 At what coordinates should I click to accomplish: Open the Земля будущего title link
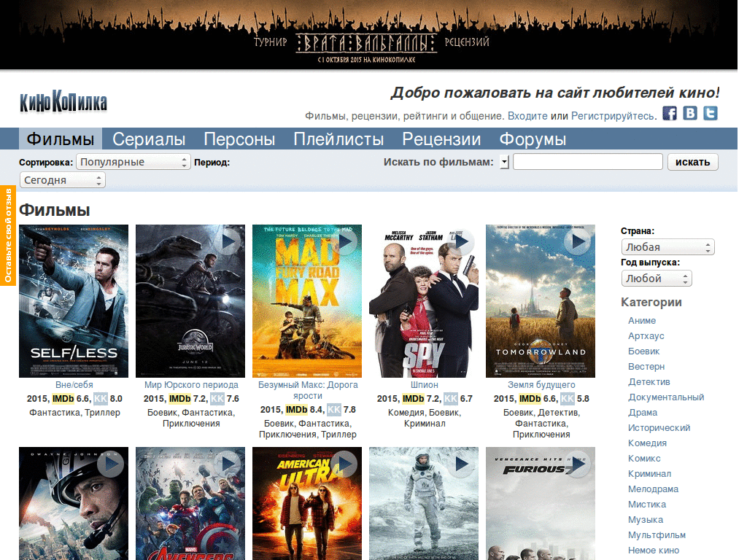tap(541, 385)
